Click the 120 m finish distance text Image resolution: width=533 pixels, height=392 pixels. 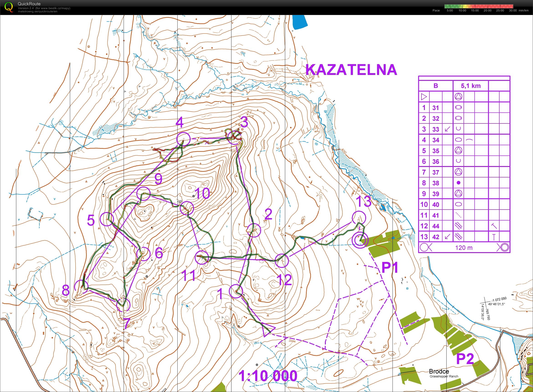pyautogui.click(x=464, y=248)
